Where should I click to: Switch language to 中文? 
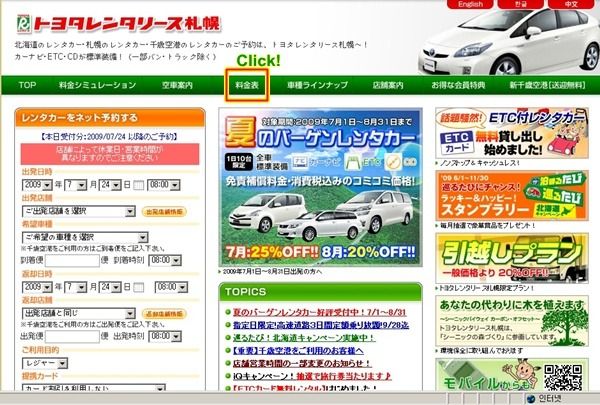tap(571, 4)
